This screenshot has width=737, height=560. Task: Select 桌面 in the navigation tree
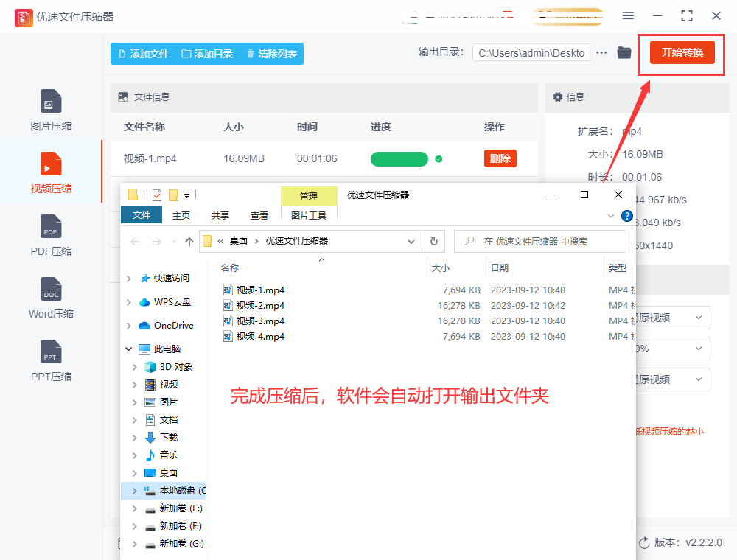(x=168, y=472)
